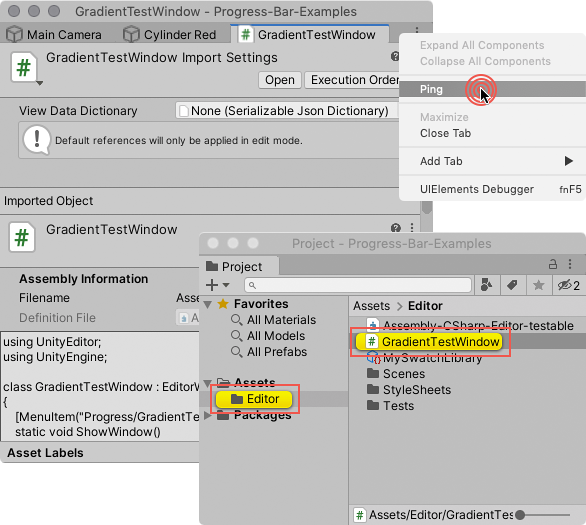
Task: Click the MySwatchLibrary asset
Action: click(425, 358)
